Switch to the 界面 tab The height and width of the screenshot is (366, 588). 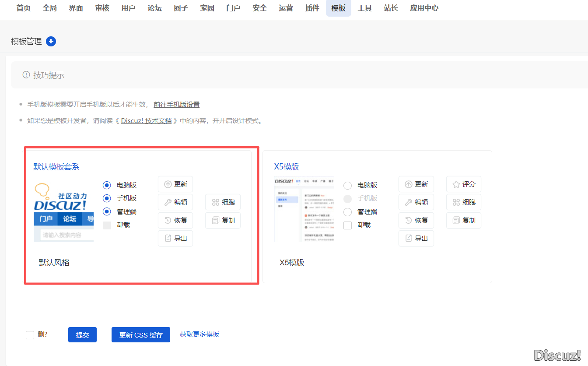[76, 8]
